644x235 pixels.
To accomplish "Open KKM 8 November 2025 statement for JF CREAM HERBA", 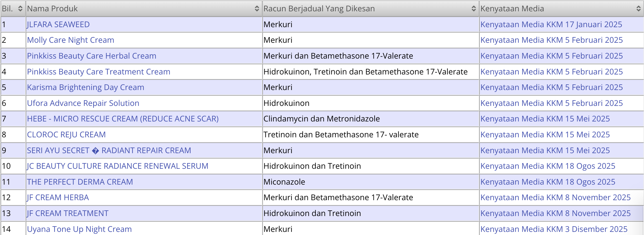I will (x=556, y=198).
